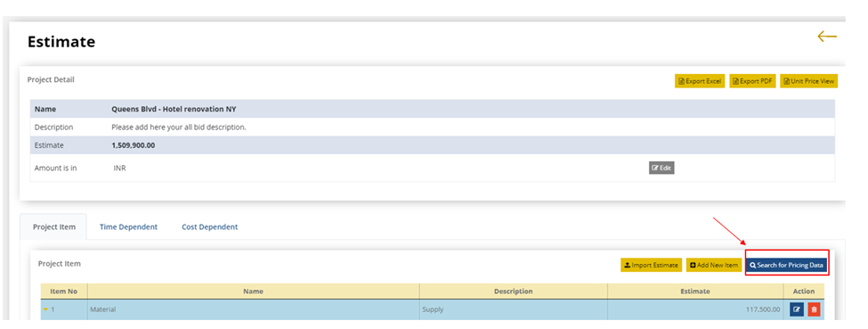
Task: Select the bid description text
Action: 179,127
